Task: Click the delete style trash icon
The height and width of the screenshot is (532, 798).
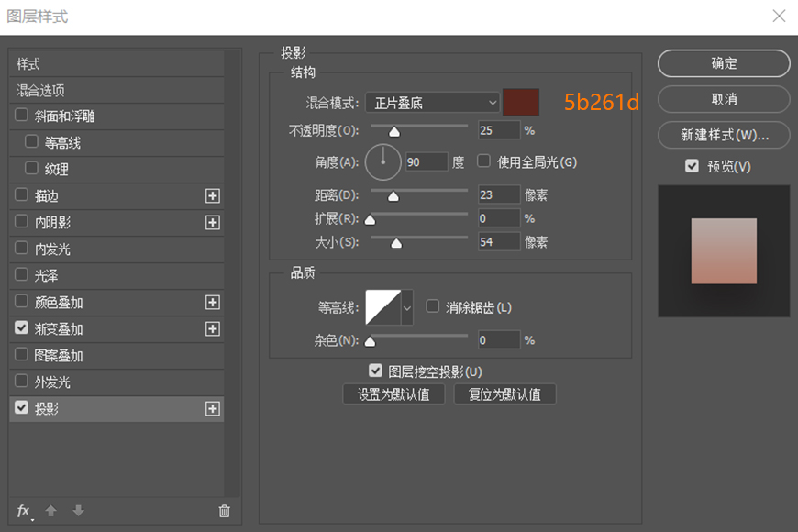Action: tap(223, 511)
